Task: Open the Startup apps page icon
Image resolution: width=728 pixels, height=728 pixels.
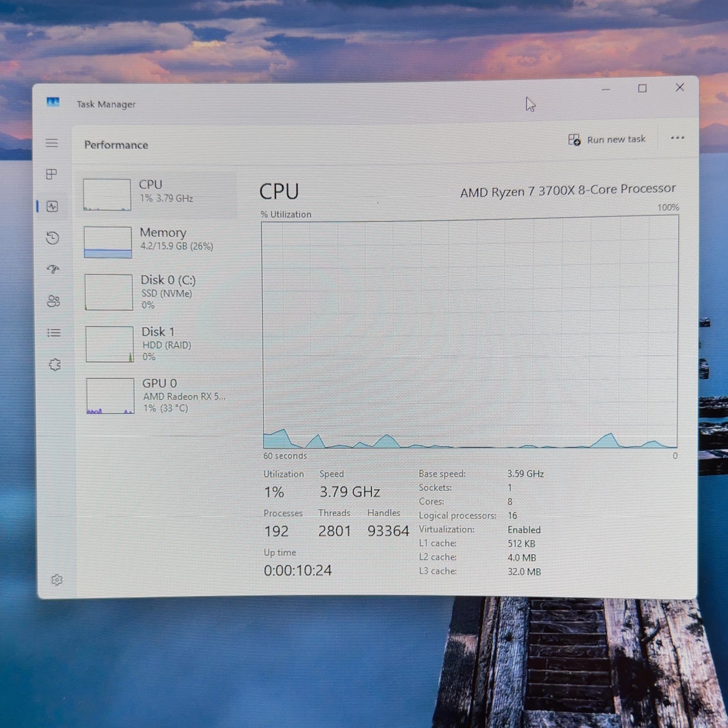Action: (x=53, y=269)
